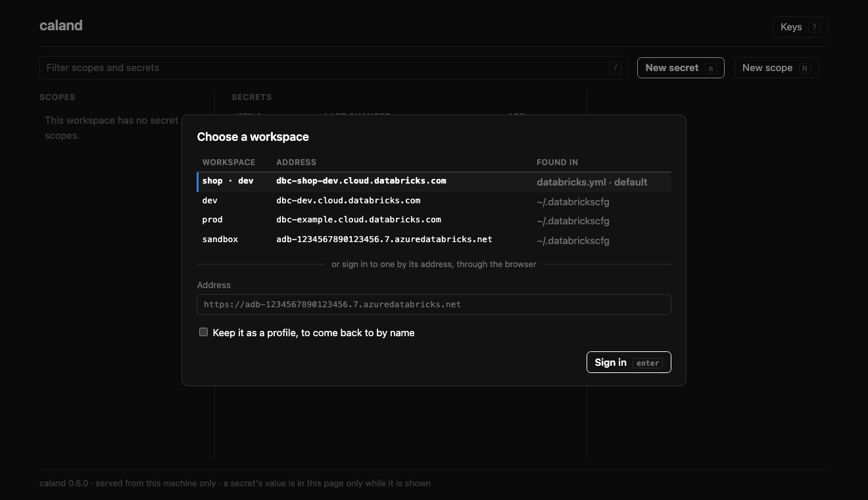
Task: Click the caland app title
Action: 61,26
